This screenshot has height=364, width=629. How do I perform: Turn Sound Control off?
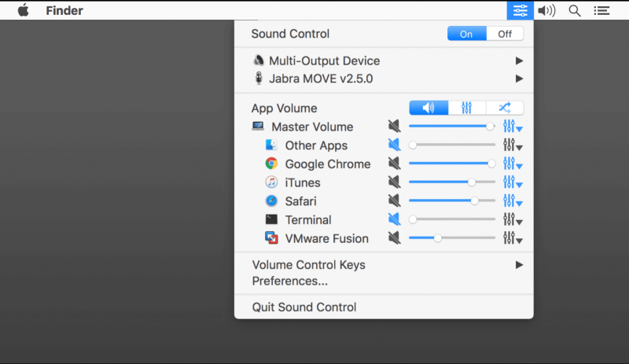[x=505, y=34]
